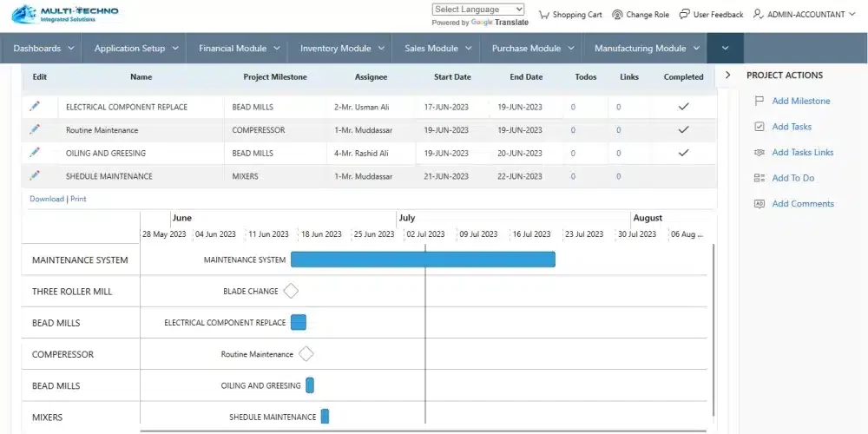Click edit pencil for ELECTRICAL COMPONENT REPLACE row
The image size is (868, 434).
35,106
